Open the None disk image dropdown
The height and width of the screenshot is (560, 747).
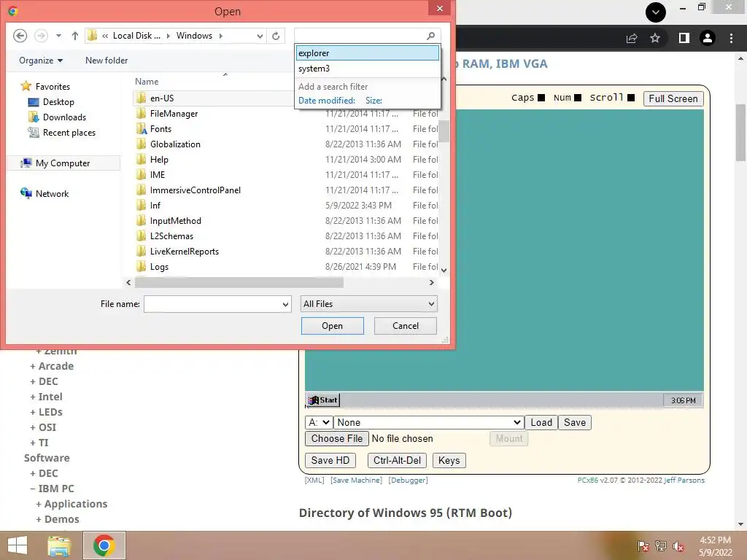point(428,422)
